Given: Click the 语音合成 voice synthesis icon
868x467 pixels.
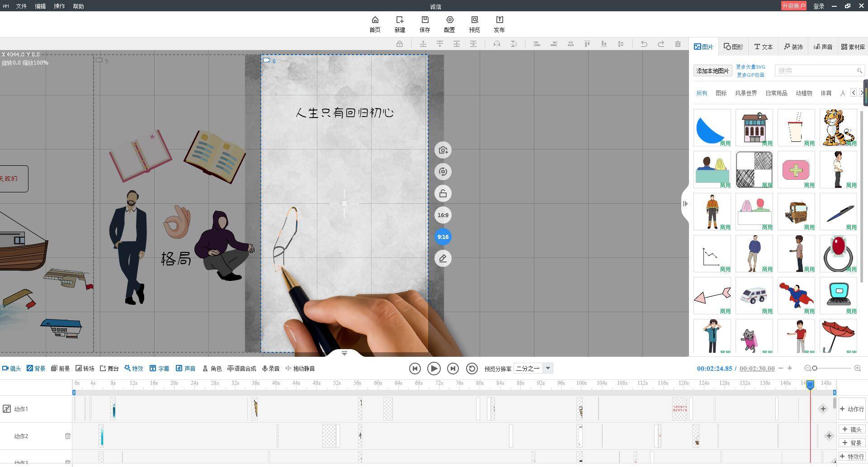Looking at the screenshot, I should tap(241, 368).
